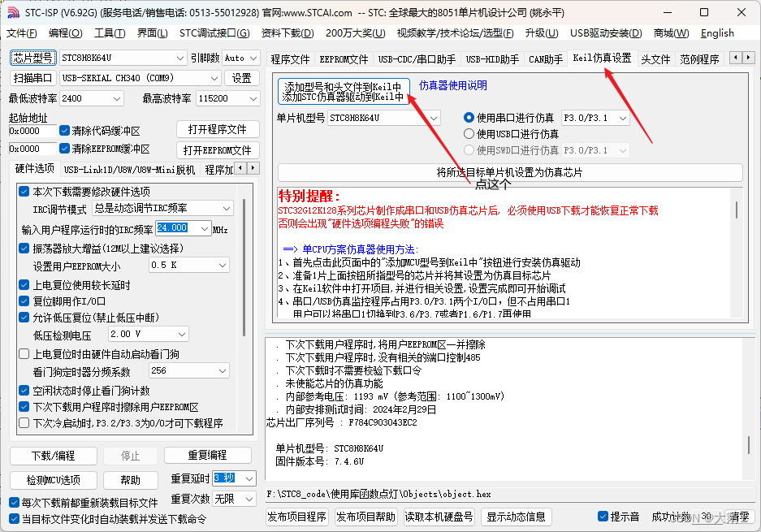Open USB驱动安装(D) menu
This screenshot has height=532, width=761.
pos(606,33)
